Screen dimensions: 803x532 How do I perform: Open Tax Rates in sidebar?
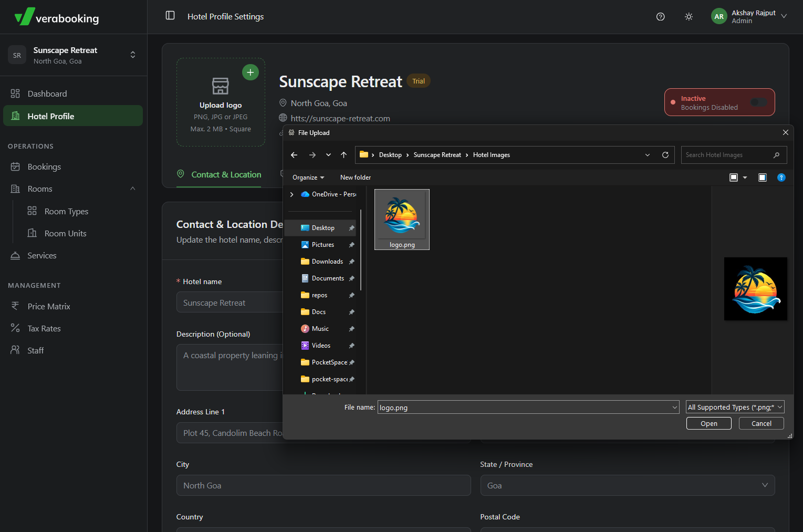coord(73,329)
